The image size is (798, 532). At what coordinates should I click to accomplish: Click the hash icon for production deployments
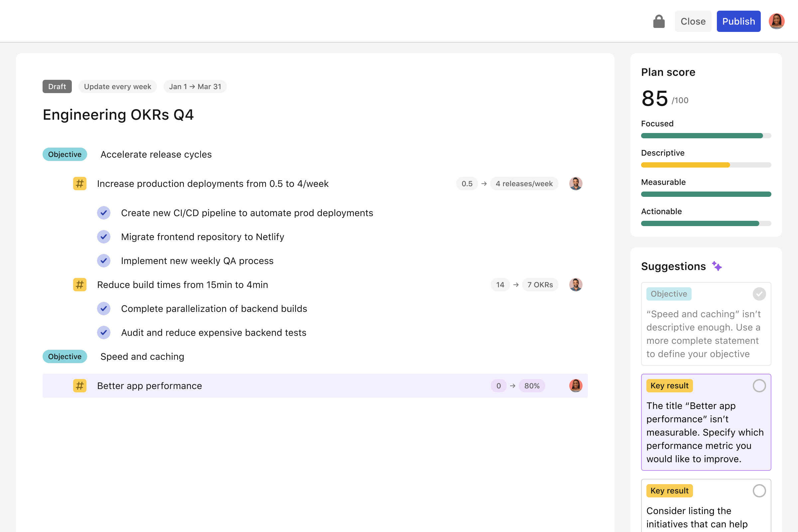(x=80, y=184)
